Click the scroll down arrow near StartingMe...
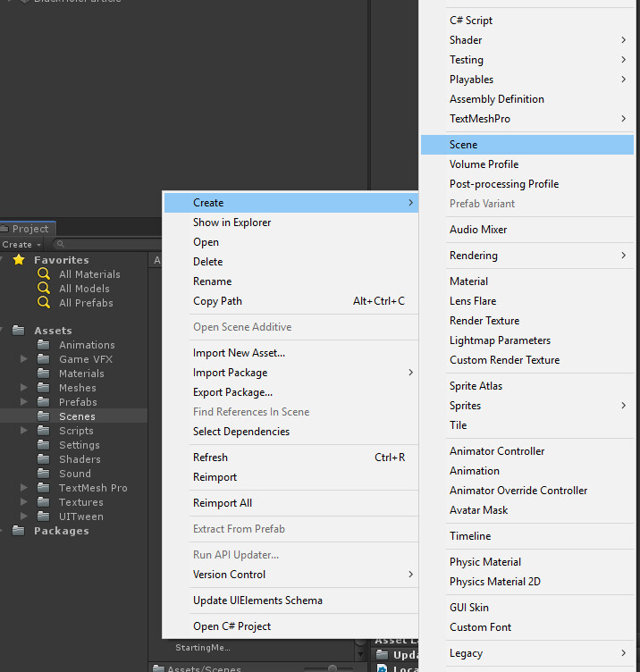 pos(360,654)
